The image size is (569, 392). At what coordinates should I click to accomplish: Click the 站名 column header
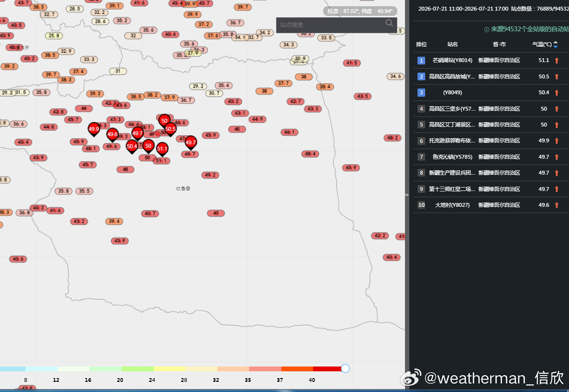tap(452, 44)
